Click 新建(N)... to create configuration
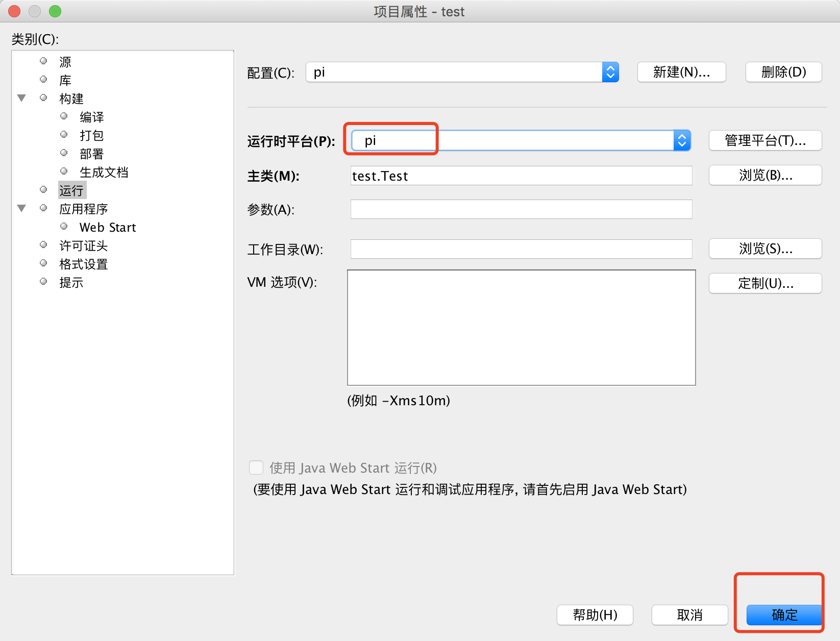840x641 pixels. click(682, 72)
